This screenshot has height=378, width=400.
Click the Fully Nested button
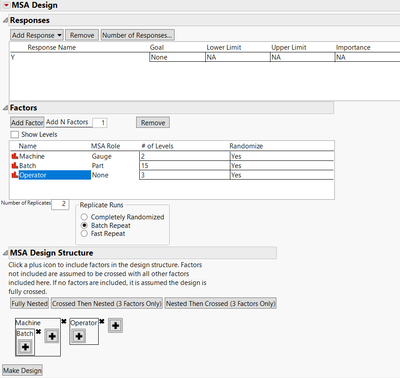click(29, 304)
